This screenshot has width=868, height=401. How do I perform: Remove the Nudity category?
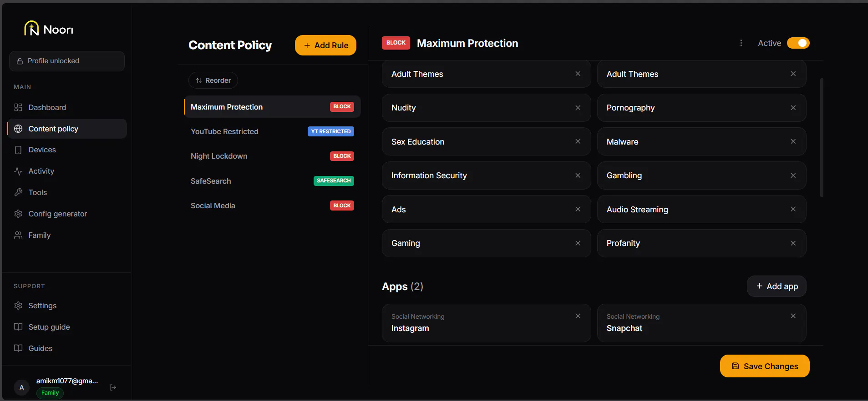(578, 108)
